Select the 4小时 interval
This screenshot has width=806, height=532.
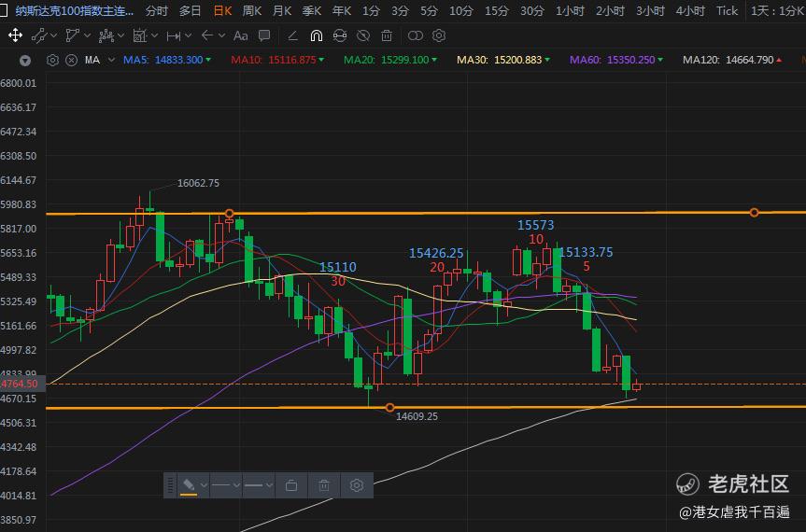point(690,11)
